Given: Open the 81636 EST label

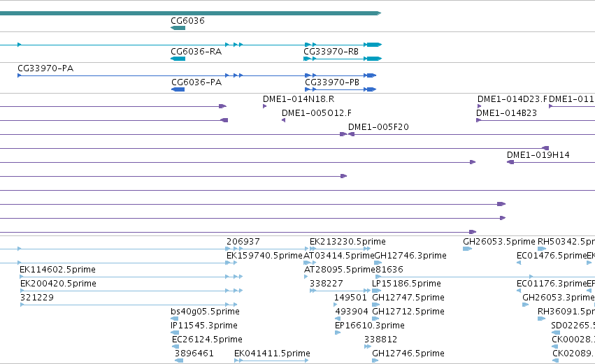Looking at the screenshot, I should pyautogui.click(x=389, y=270).
